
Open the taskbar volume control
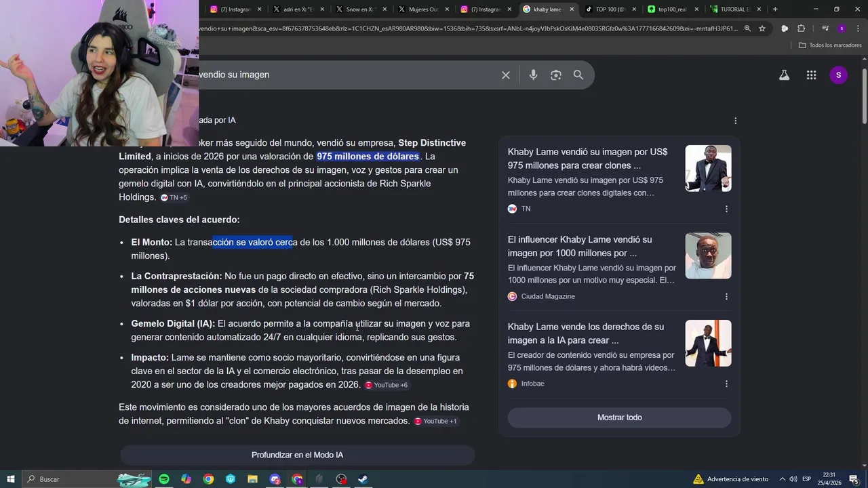793,479
